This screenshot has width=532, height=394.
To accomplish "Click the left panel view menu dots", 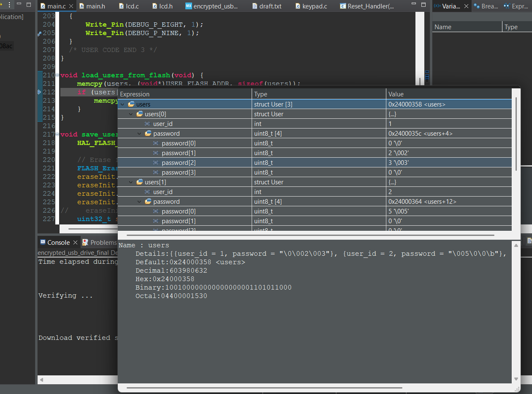I will (x=10, y=5).
